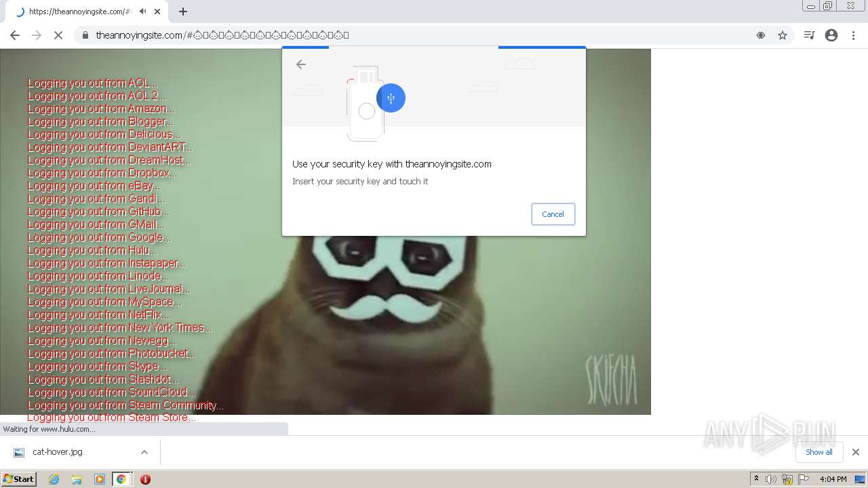Open the Chrome three-dot menu
This screenshot has width=868, height=488.
pyautogui.click(x=853, y=35)
